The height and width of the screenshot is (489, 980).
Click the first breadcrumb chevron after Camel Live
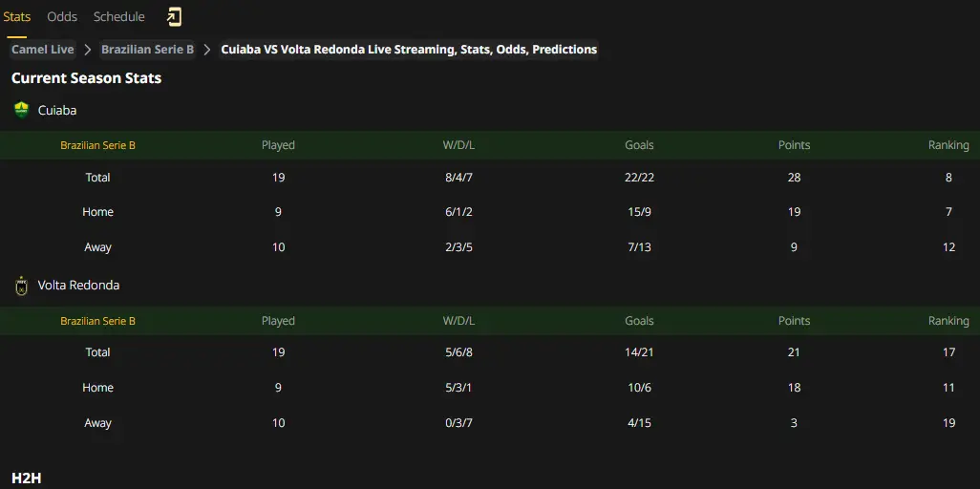click(88, 50)
